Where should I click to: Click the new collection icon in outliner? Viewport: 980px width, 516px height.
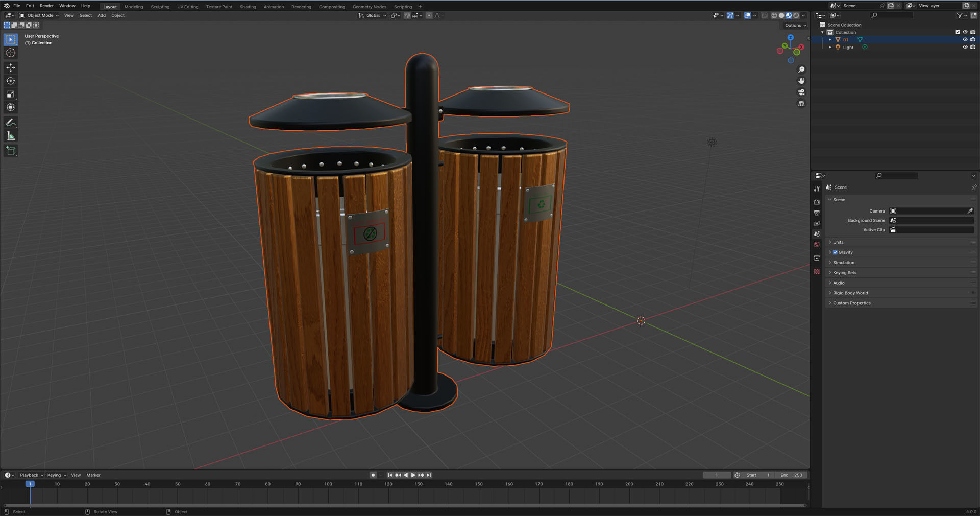click(973, 15)
